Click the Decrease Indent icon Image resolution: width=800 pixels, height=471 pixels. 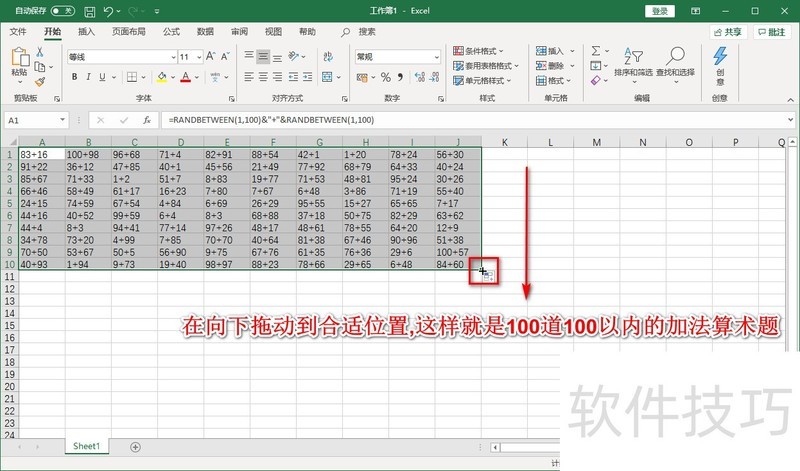(x=293, y=77)
